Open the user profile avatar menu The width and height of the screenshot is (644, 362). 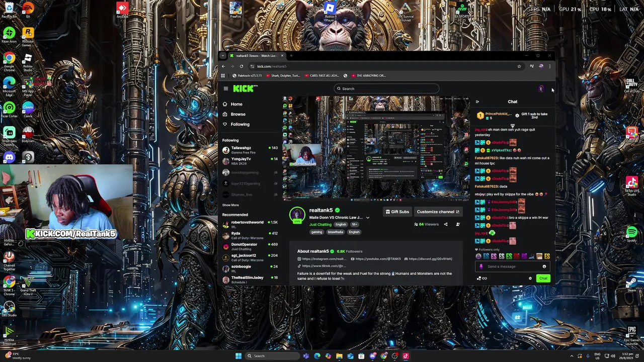[x=541, y=88]
